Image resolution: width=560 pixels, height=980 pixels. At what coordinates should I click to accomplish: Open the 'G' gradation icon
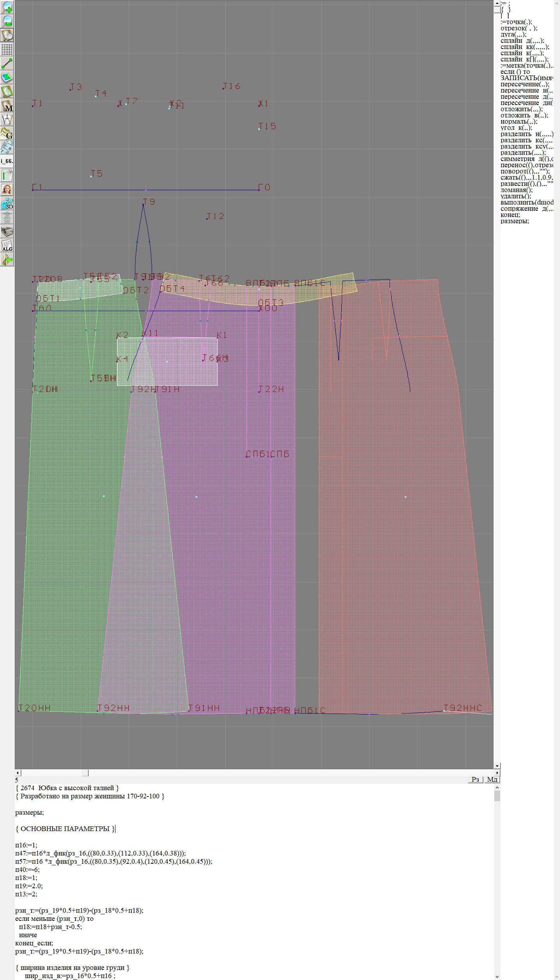coord(7,133)
